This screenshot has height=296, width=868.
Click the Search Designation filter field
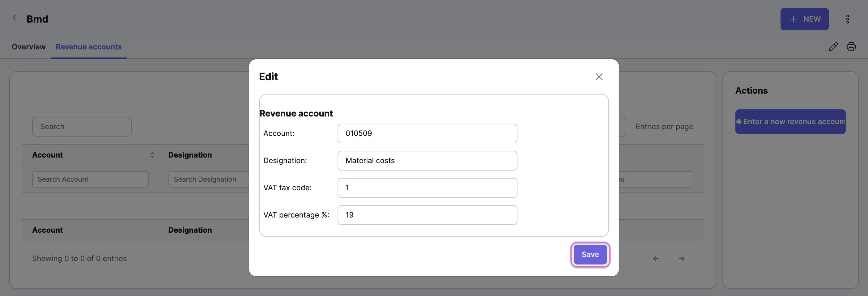coord(209,180)
